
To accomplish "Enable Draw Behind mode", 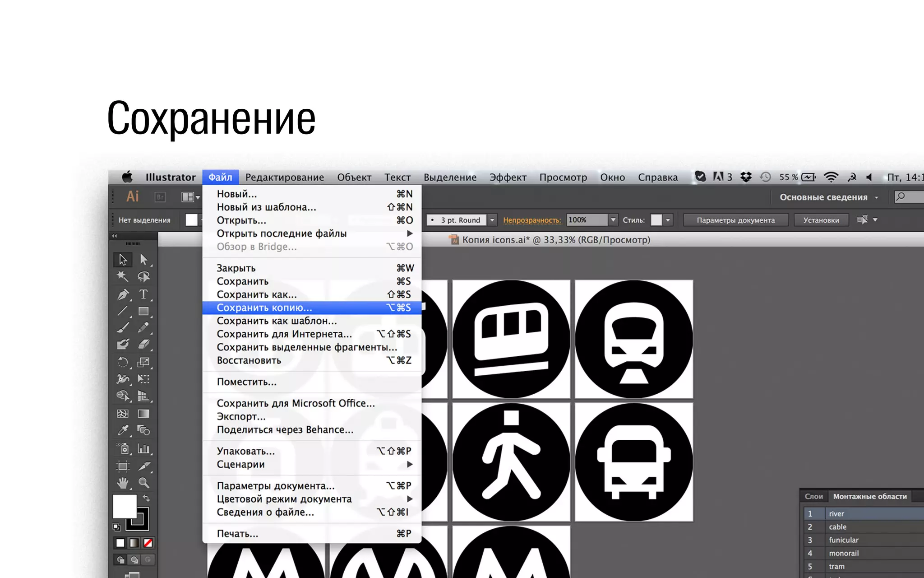I will (134, 560).
